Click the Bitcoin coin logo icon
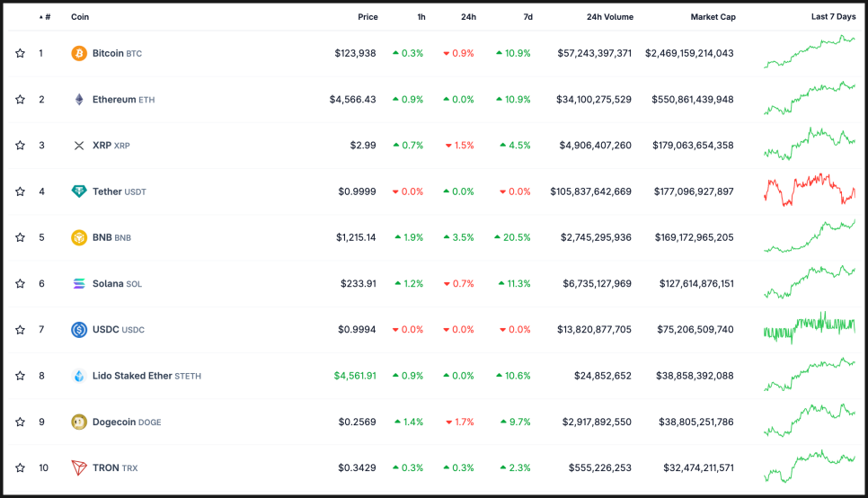 79,54
